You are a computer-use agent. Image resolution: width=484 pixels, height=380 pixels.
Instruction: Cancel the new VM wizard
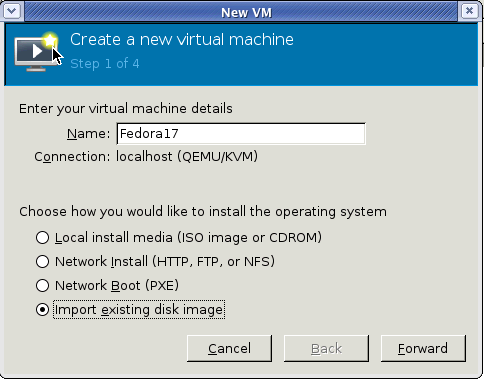point(229,348)
